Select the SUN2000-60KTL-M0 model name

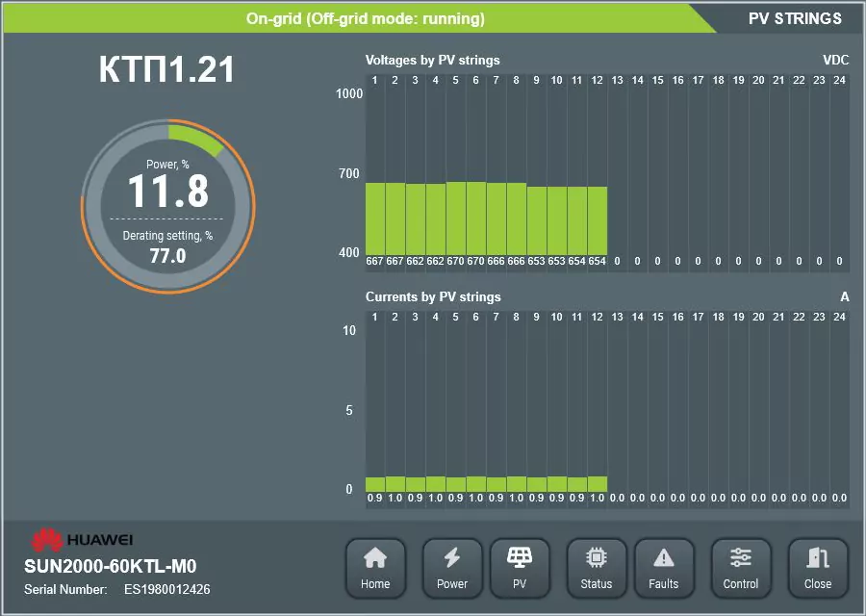[111, 566]
